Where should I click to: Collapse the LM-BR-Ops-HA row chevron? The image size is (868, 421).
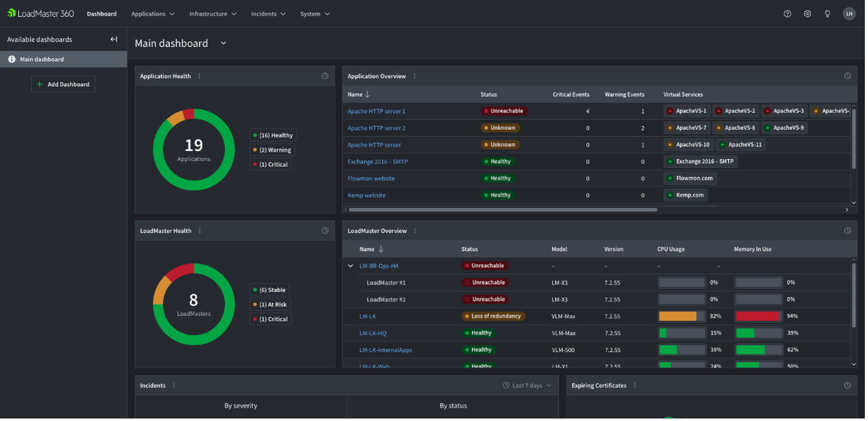tap(351, 266)
